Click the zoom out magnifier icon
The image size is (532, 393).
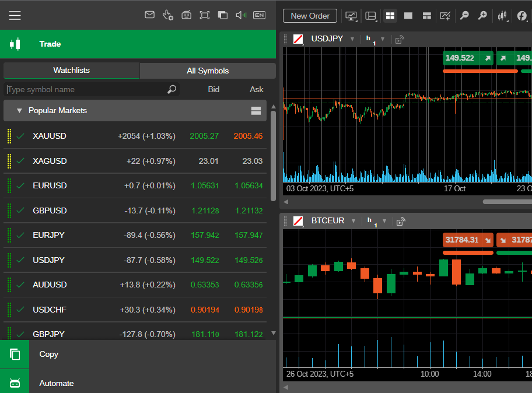[x=464, y=16]
